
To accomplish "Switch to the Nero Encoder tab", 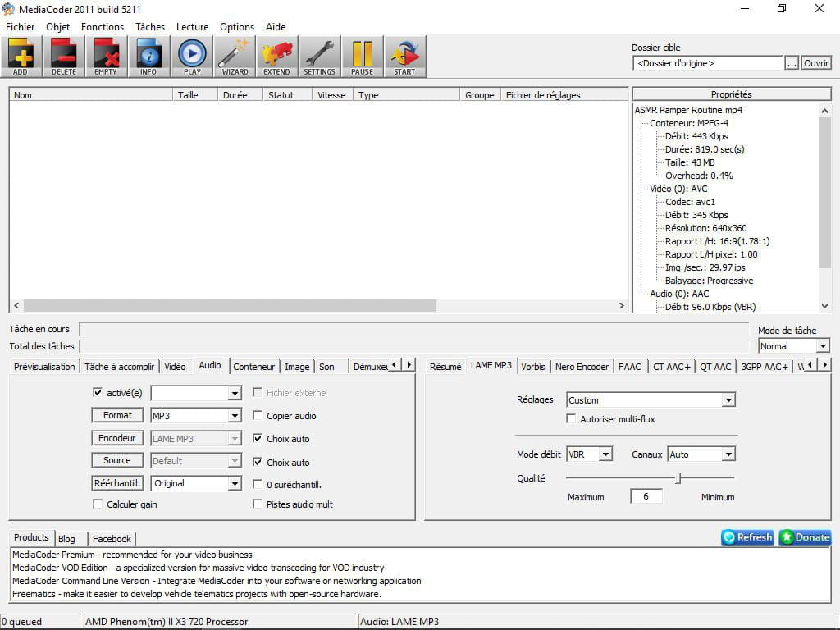I will [x=582, y=367].
